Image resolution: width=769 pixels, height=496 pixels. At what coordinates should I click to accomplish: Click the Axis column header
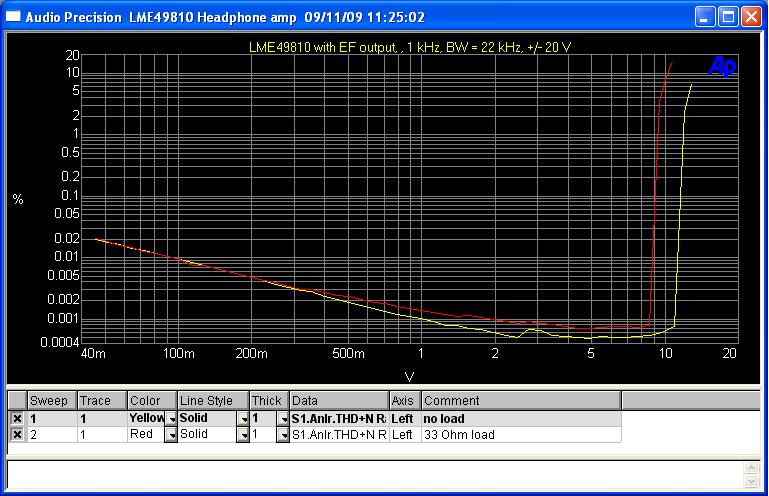coord(405,400)
